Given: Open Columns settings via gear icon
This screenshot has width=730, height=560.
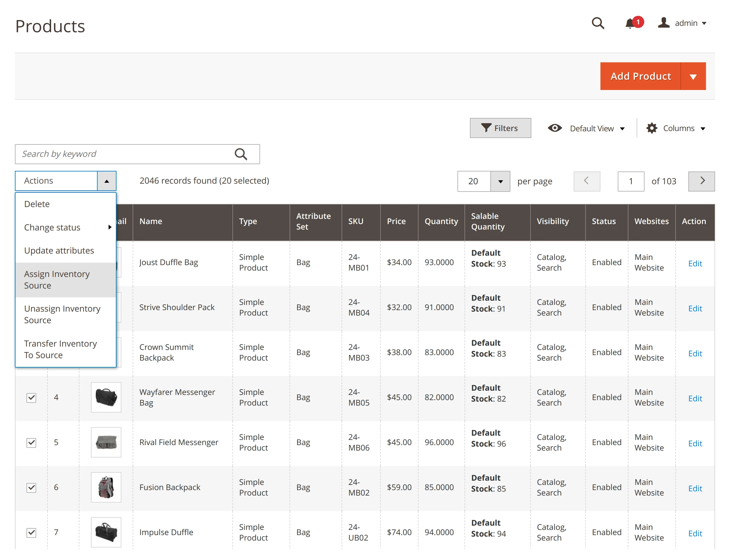Looking at the screenshot, I should pos(651,128).
